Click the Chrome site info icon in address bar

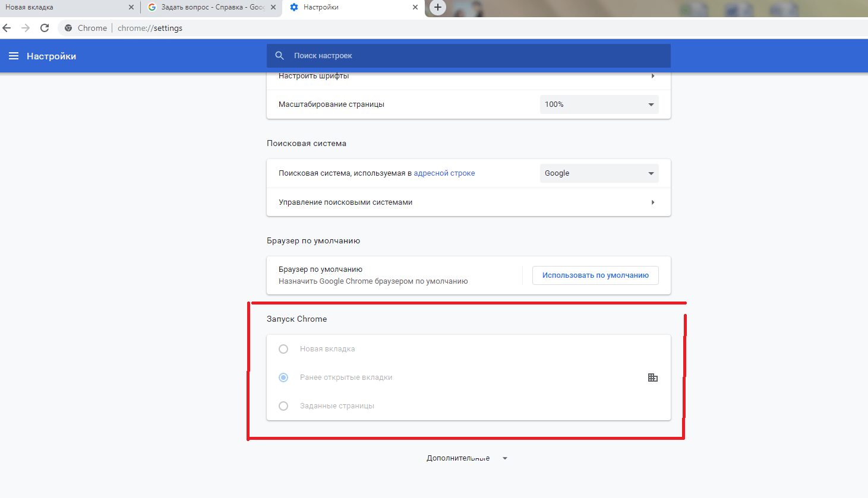tap(68, 28)
